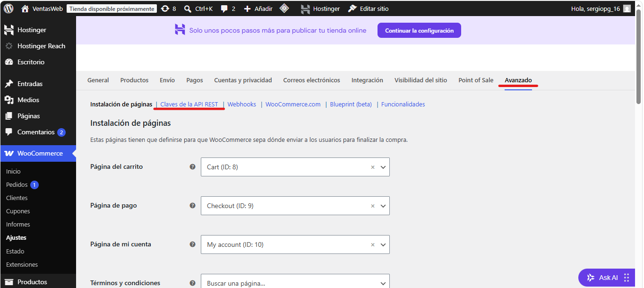Open the Hostinger icon in the top admin bar

(x=306, y=9)
